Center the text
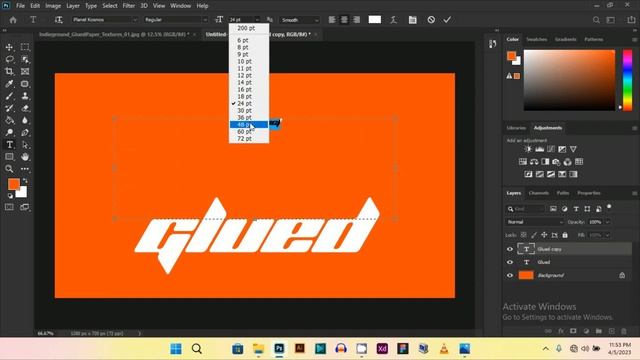The image size is (640, 360). 344,20
